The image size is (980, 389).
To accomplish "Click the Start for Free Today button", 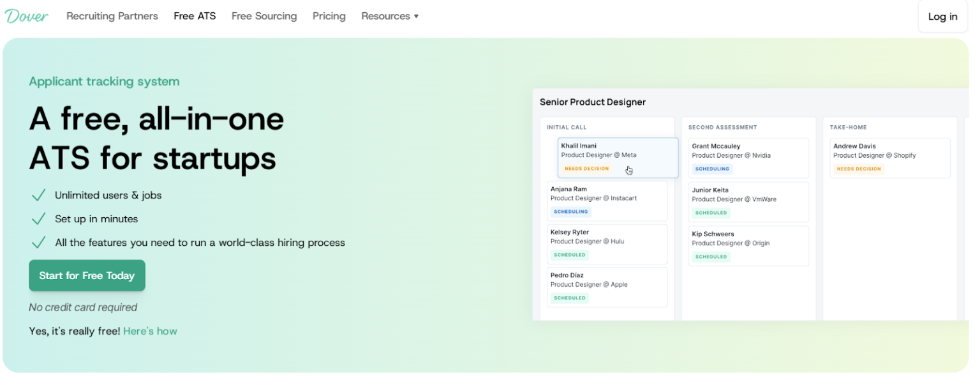I will tap(87, 275).
